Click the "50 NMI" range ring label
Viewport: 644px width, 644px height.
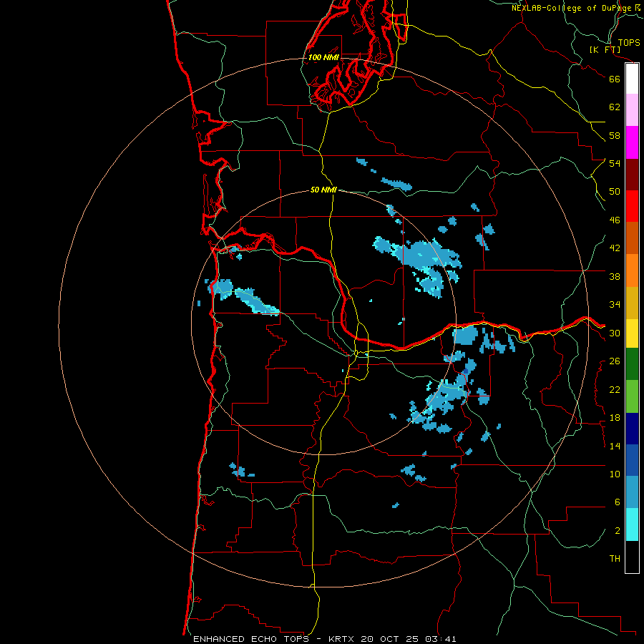coord(323,190)
